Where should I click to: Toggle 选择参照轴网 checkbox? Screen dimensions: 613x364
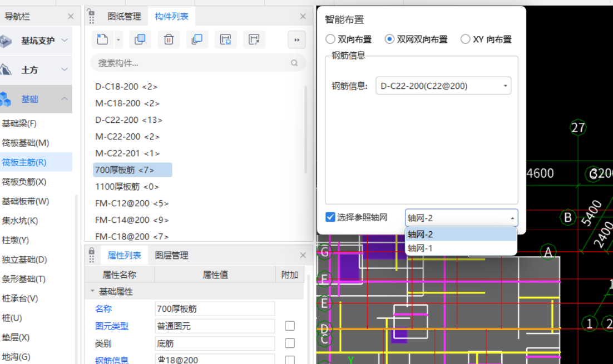point(330,217)
